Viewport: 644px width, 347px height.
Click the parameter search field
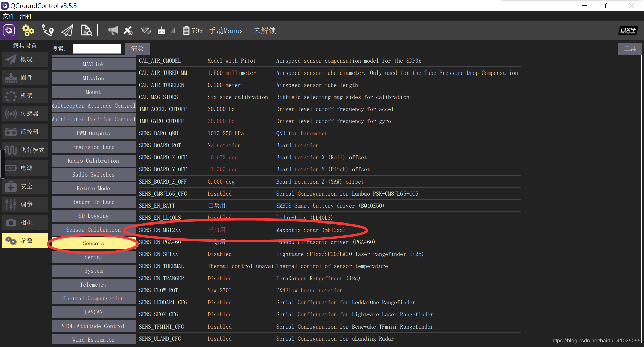coord(97,49)
